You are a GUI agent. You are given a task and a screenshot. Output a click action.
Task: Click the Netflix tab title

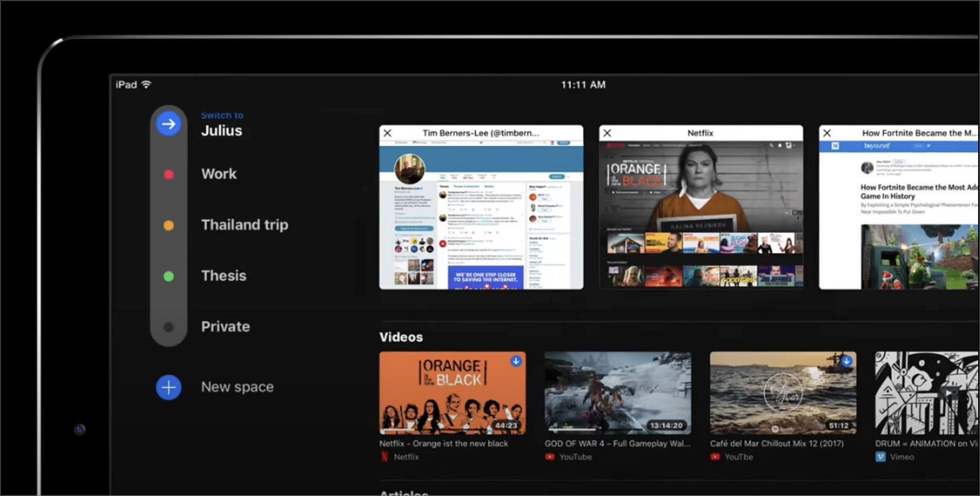click(x=701, y=133)
